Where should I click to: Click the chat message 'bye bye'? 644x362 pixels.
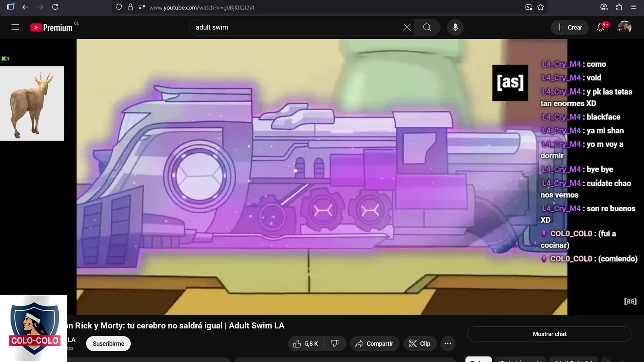600,169
